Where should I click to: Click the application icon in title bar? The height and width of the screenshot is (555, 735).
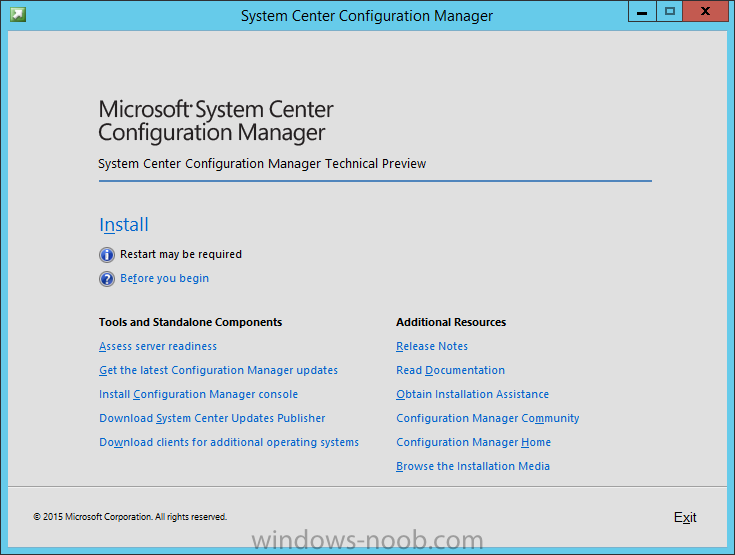point(18,15)
